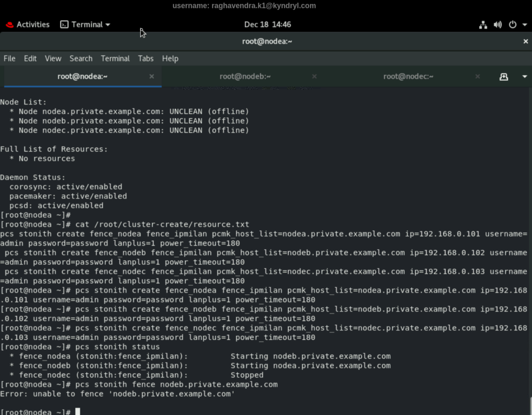This screenshot has width=532, height=415.
Task: Click 'Node nodeb.private.example.com: UNCLEAN (offline)' line
Action: pos(129,121)
